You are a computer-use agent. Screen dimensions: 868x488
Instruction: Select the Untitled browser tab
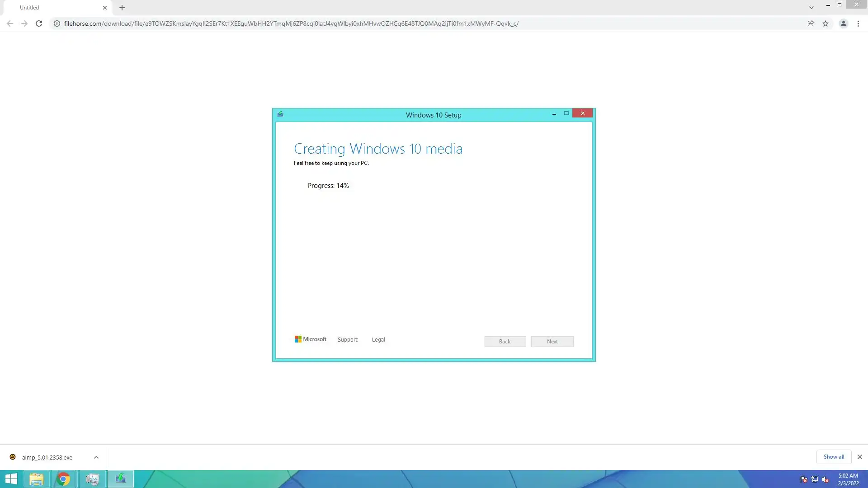pyautogui.click(x=54, y=8)
